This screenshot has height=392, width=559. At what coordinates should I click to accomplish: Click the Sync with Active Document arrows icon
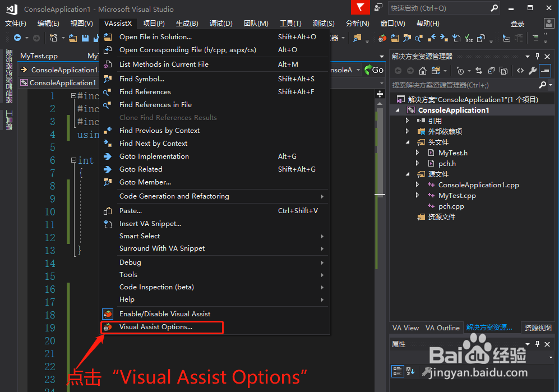tap(479, 71)
